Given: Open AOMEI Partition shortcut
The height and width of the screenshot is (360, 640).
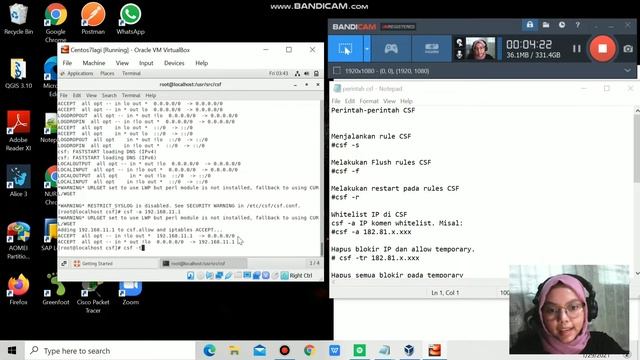Looking at the screenshot, I should [x=18, y=241].
